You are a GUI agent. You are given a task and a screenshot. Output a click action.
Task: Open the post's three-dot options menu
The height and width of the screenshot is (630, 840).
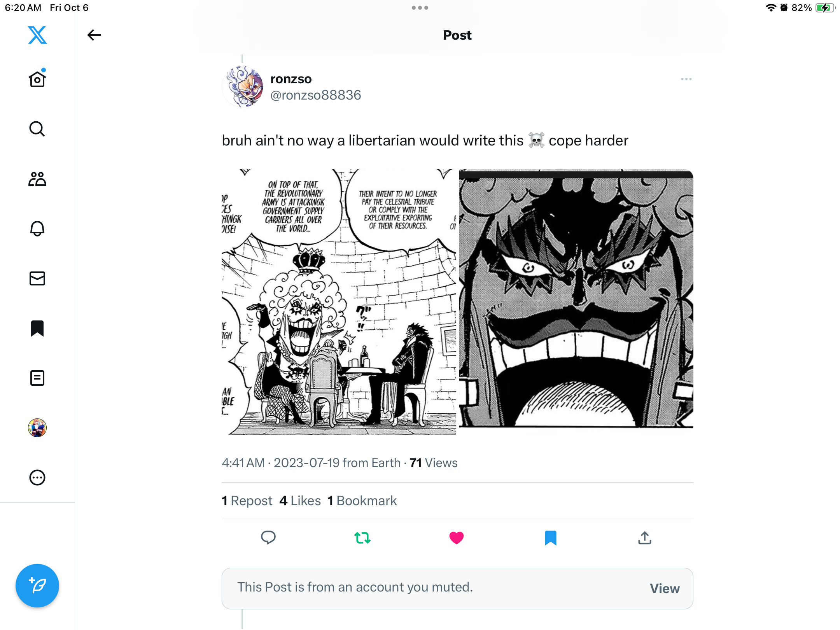pyautogui.click(x=686, y=79)
